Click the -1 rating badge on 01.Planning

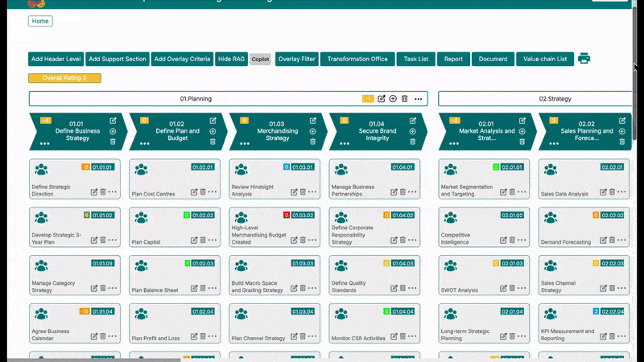point(368,98)
